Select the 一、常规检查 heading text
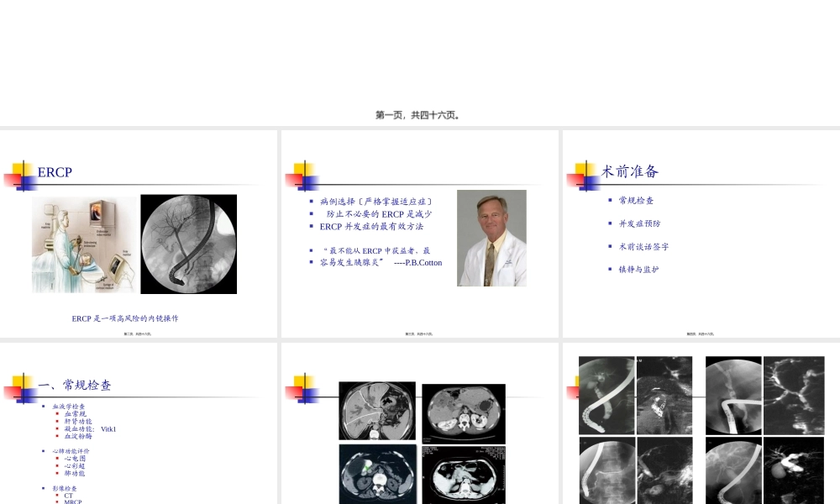Screen dimensions: 840x504 75,386
